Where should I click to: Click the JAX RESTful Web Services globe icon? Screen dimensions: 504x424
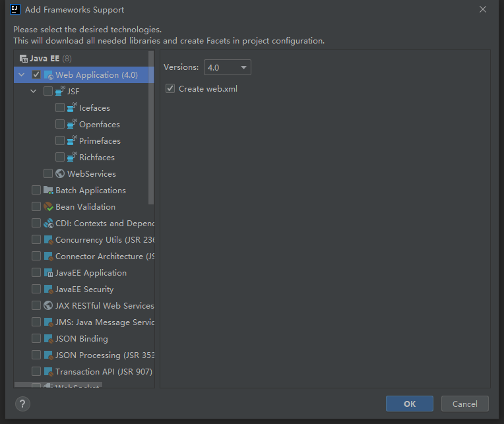48,305
